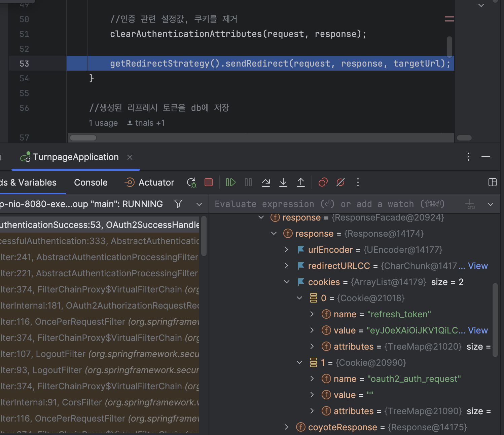Expand the coyoteResponse node

[x=287, y=427]
